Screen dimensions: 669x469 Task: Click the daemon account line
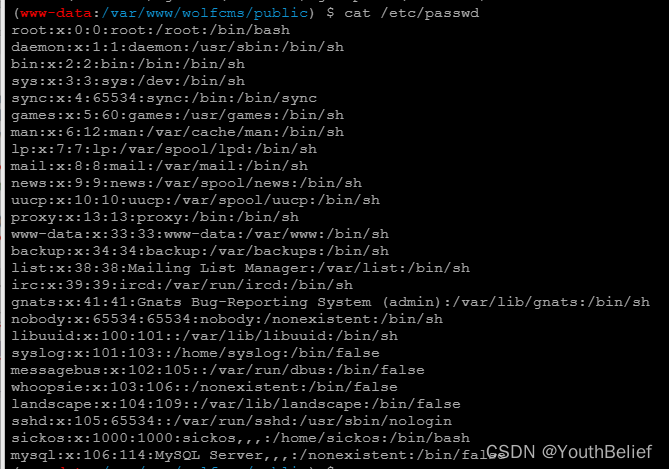coord(177,47)
